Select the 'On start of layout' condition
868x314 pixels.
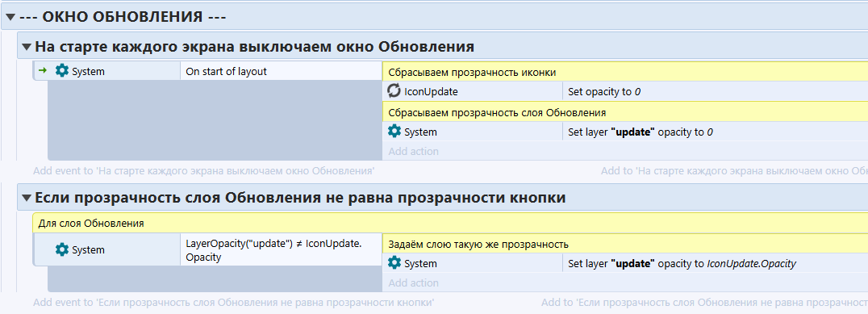[282, 71]
